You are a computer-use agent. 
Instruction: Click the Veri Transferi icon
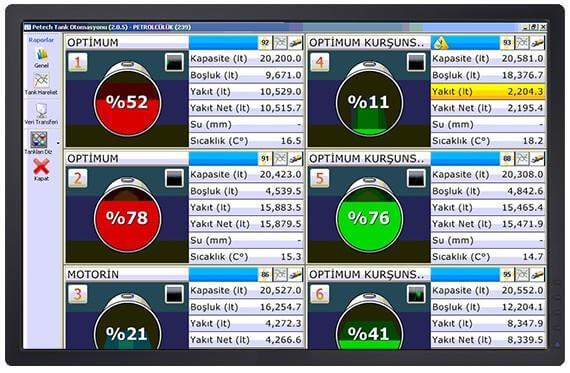point(41,110)
